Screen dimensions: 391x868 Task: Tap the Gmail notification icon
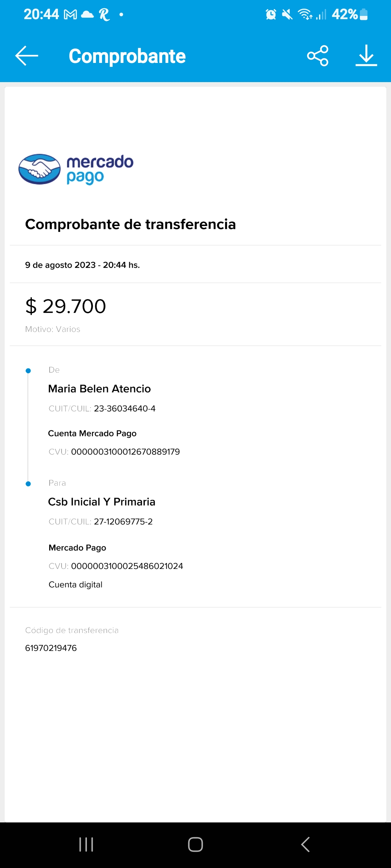[x=70, y=14]
